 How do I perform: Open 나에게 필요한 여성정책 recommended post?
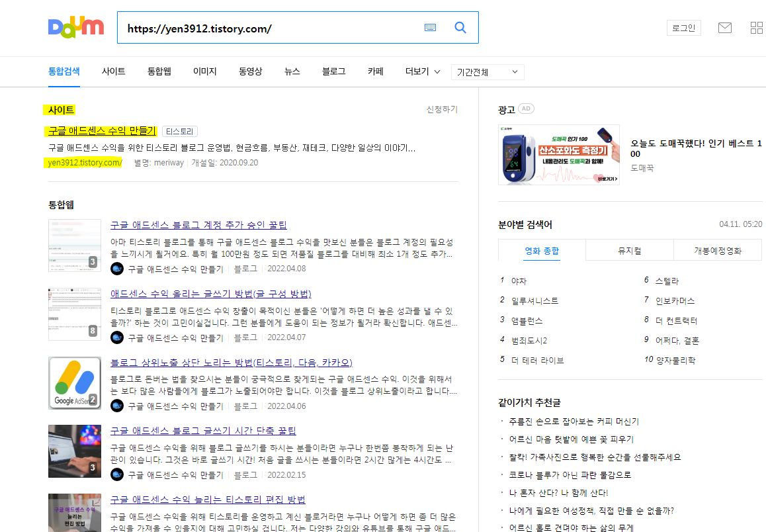click(x=591, y=511)
